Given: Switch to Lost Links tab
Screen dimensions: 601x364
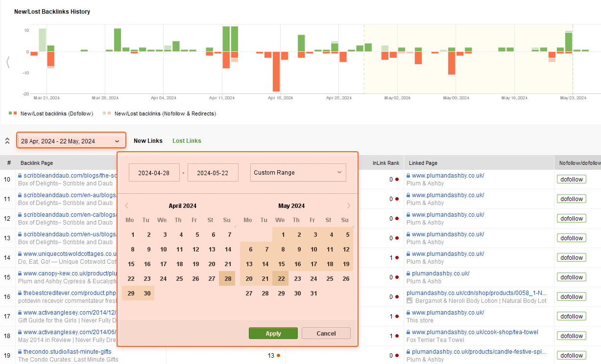Looking at the screenshot, I should coord(187,141).
